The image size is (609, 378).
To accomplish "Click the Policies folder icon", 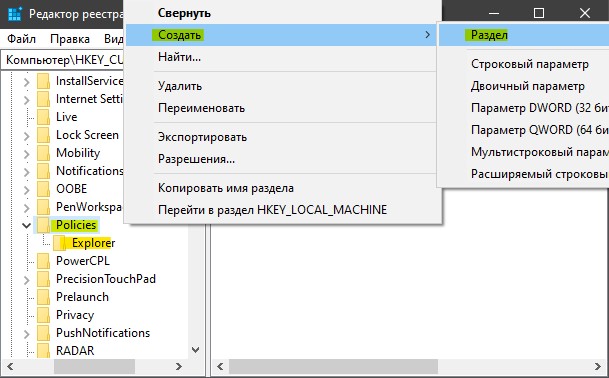I will tap(44, 225).
